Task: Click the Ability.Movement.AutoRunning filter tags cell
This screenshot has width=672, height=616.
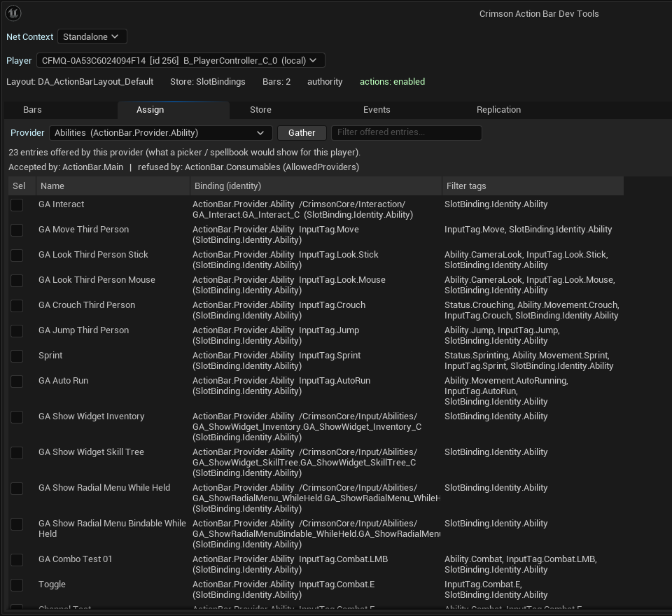Action: (x=506, y=391)
